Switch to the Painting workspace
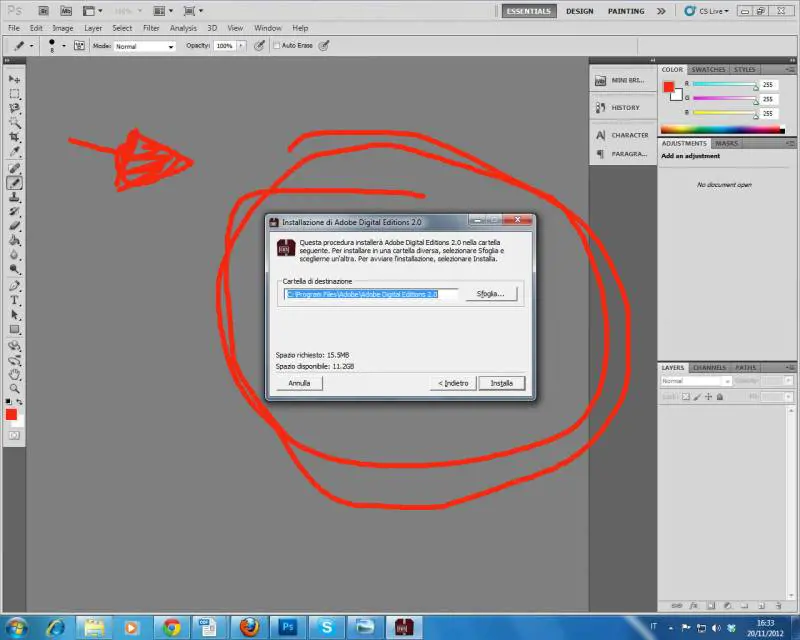 click(626, 11)
